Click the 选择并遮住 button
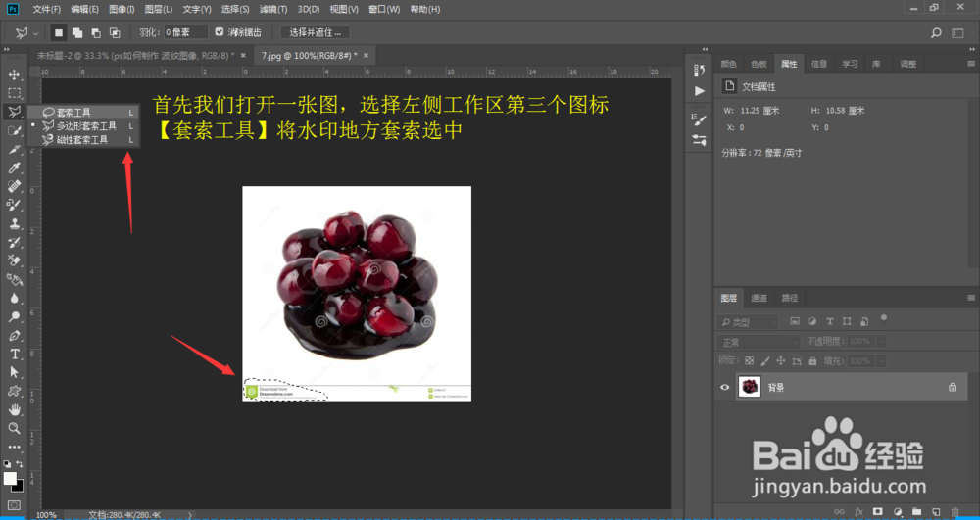 [315, 32]
